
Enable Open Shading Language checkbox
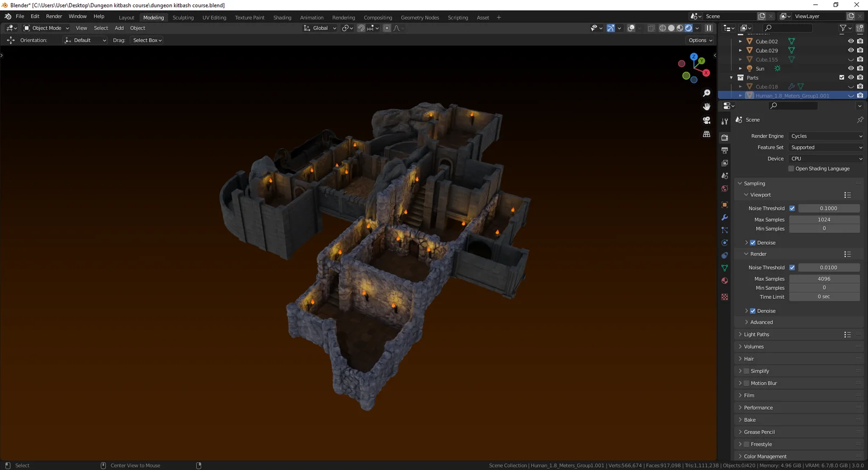pos(791,169)
